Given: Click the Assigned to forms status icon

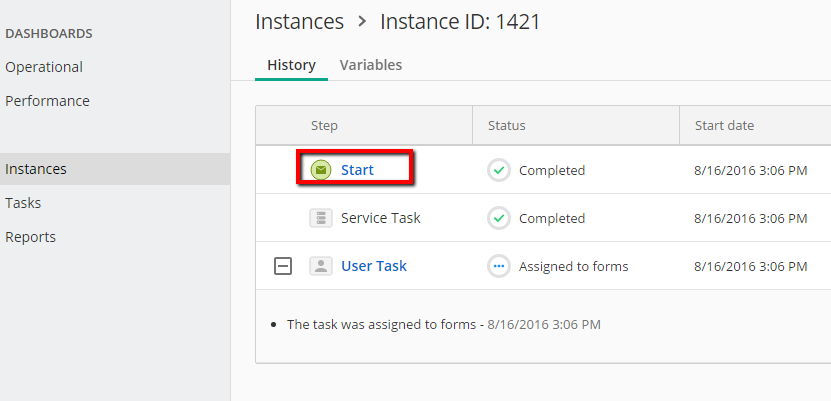Looking at the screenshot, I should coord(499,266).
